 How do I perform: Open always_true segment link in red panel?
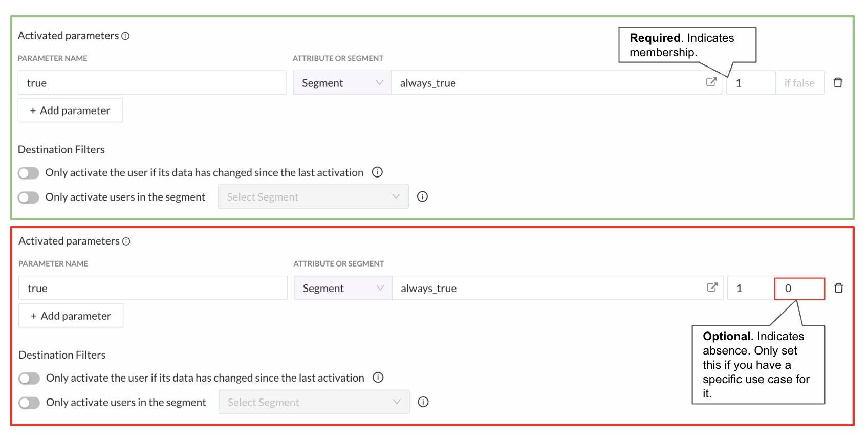712,287
